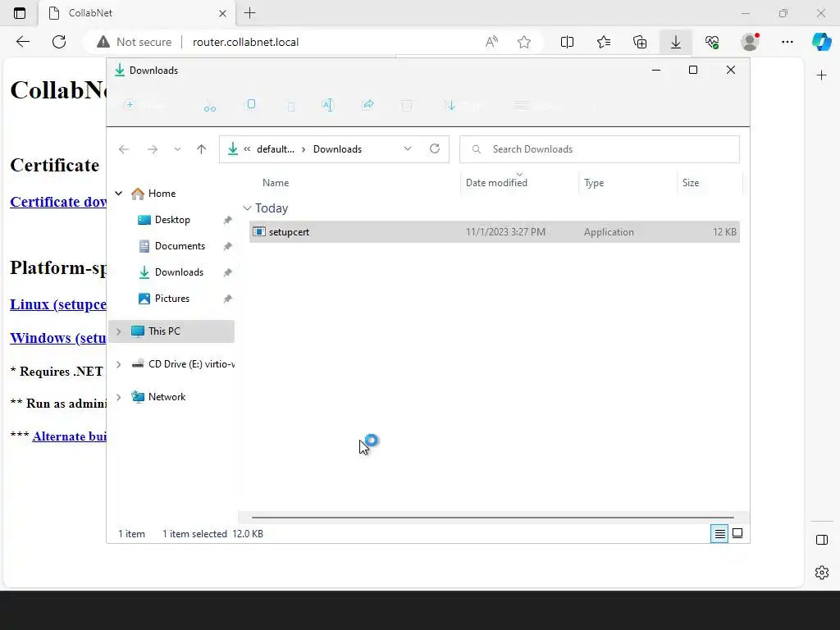840x630 pixels.
Task: Click Rename icon in Explorer toolbar
Action: pyautogui.click(x=328, y=105)
